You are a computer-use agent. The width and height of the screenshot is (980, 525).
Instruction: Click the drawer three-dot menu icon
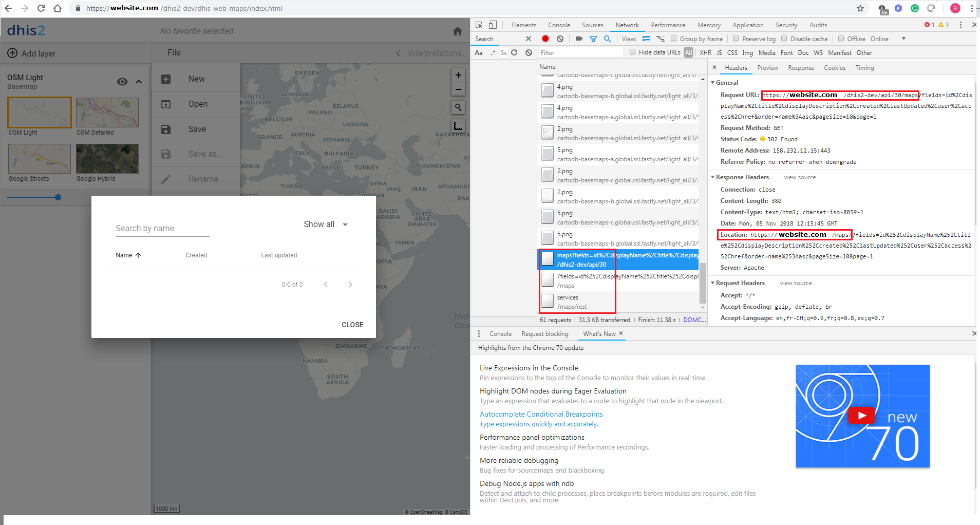point(479,334)
